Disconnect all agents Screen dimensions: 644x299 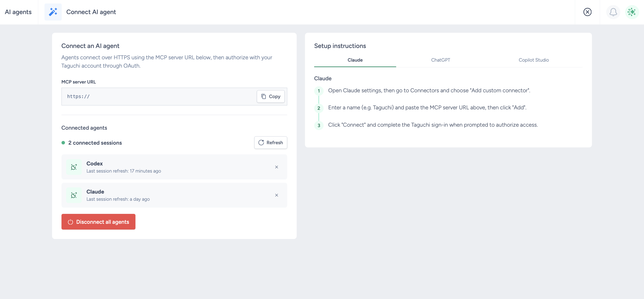98,222
